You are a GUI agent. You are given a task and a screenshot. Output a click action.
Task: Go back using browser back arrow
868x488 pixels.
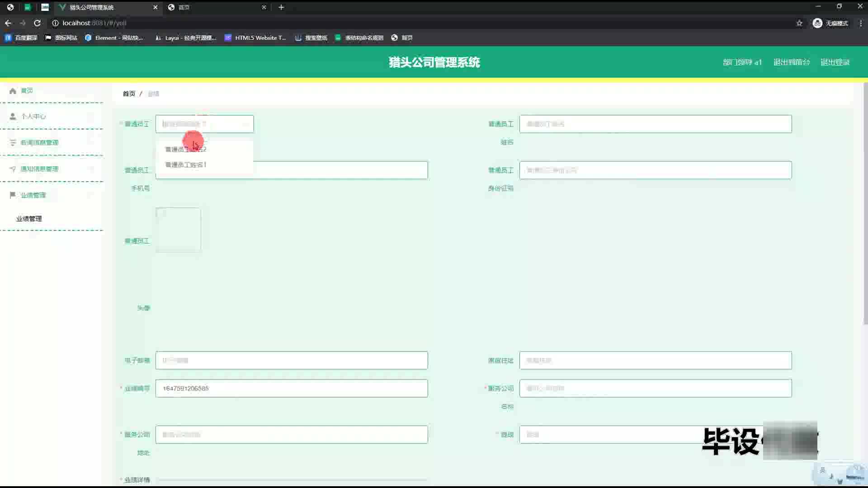pyautogui.click(x=8, y=23)
